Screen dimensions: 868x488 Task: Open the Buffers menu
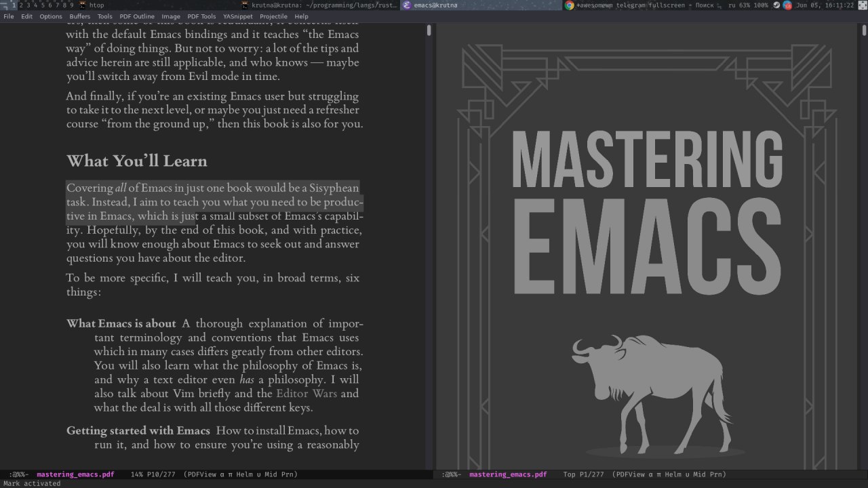[79, 16]
